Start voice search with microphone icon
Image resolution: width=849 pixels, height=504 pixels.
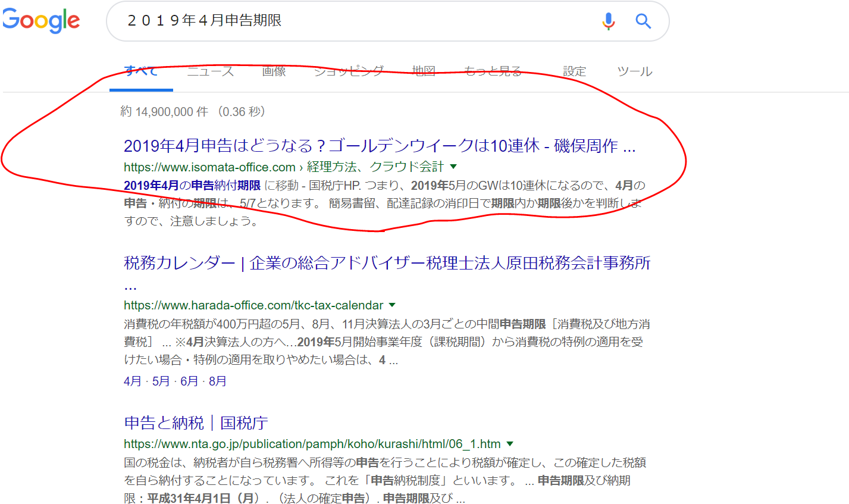(608, 21)
